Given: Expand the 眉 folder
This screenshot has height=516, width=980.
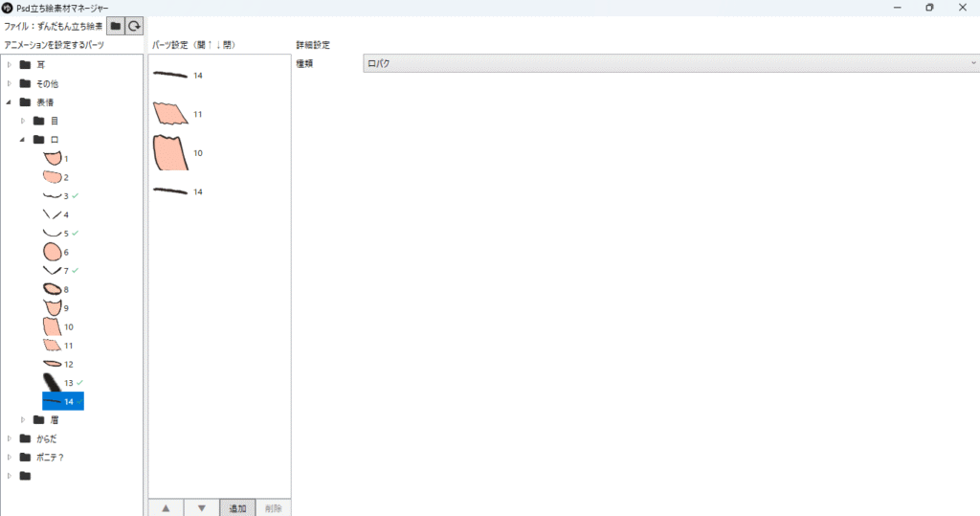Looking at the screenshot, I should tap(23, 419).
